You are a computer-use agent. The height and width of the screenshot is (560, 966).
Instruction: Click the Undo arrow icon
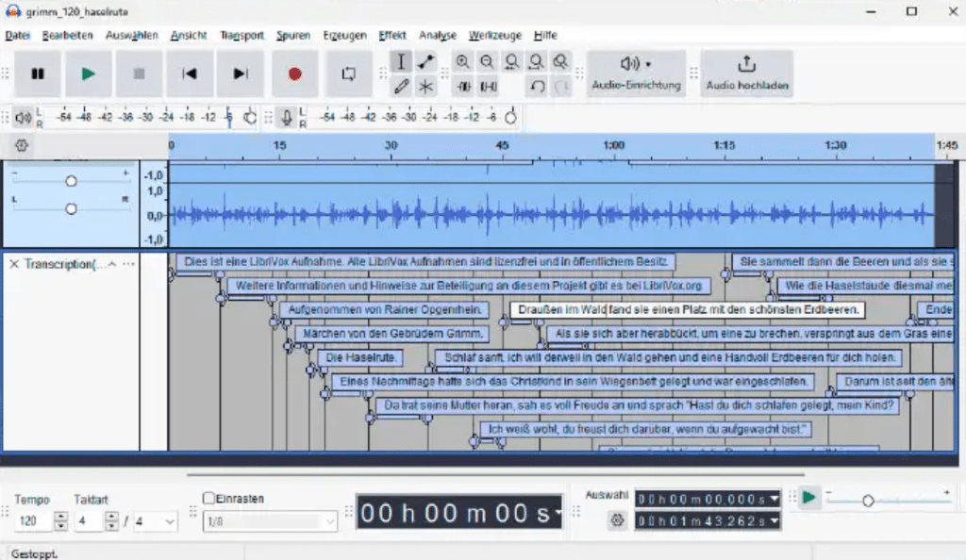click(537, 86)
